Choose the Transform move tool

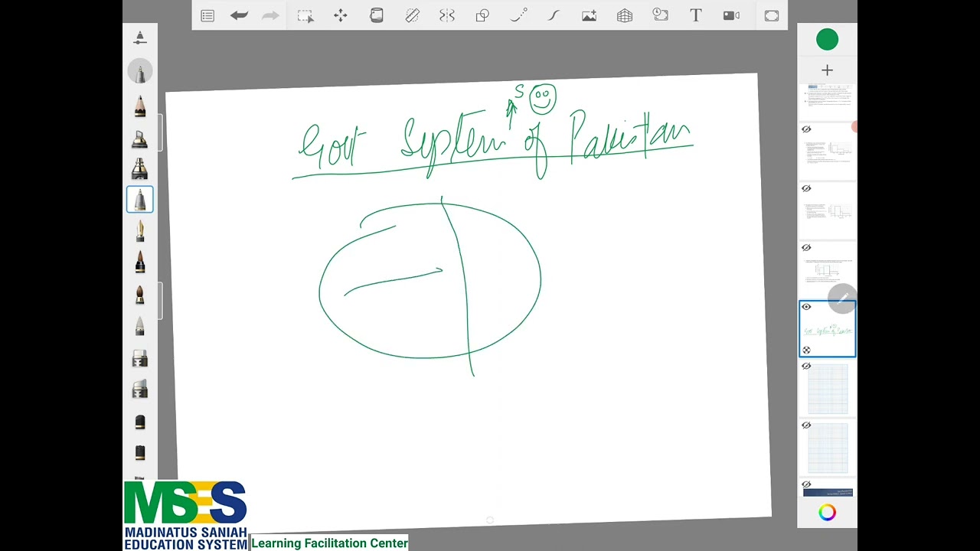(341, 15)
